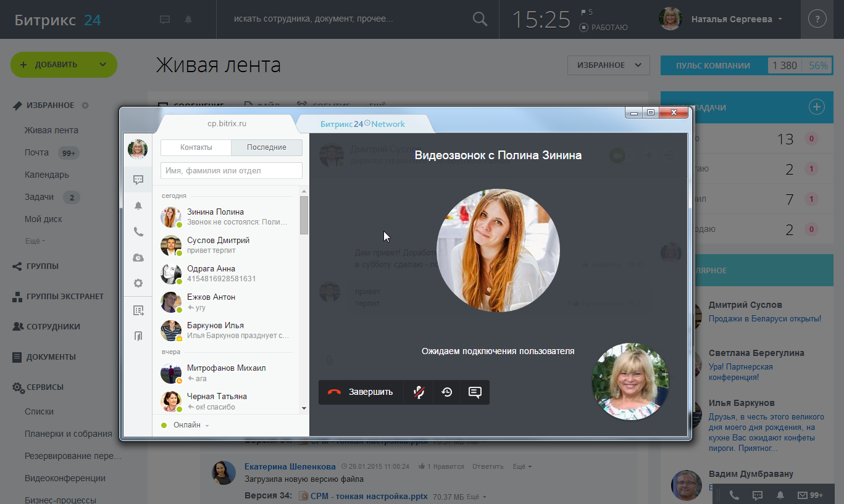Open the help question mark icon

[x=817, y=19]
